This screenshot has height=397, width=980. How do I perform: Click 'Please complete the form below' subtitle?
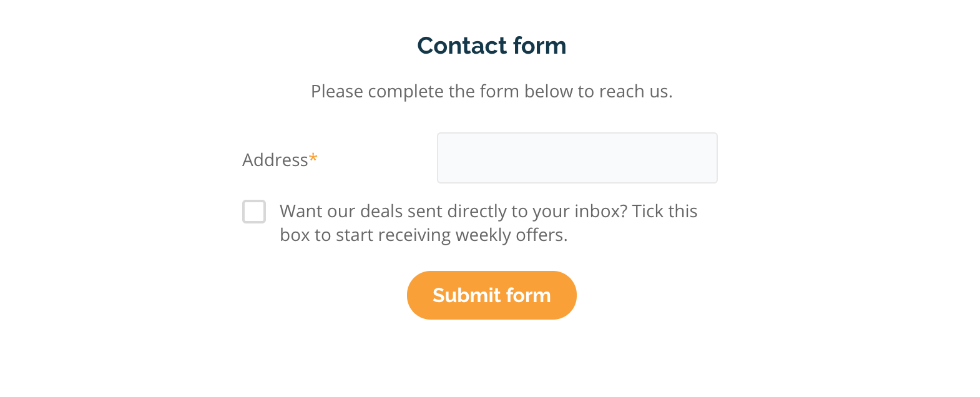[491, 91]
